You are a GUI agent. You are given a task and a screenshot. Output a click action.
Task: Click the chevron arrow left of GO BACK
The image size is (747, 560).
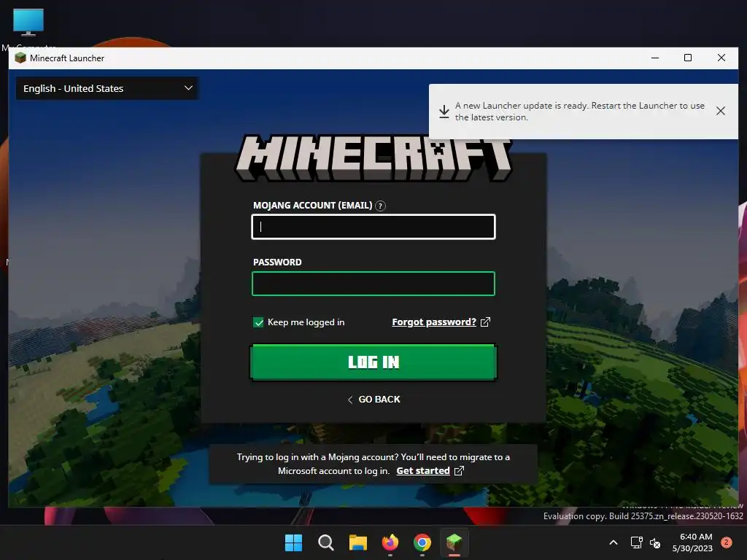tap(350, 400)
